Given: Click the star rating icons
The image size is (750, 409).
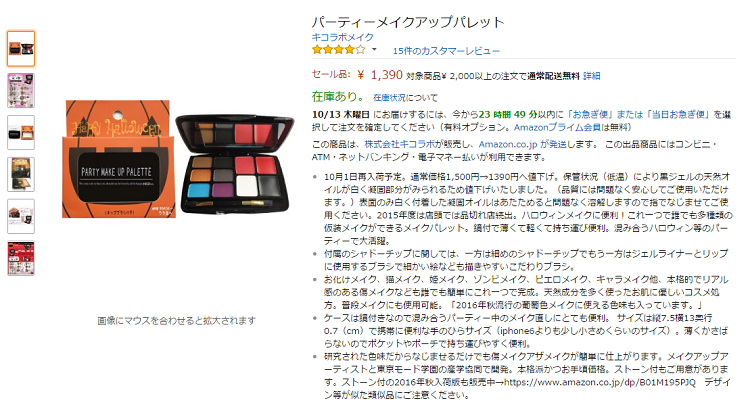Looking at the screenshot, I should 339,50.
